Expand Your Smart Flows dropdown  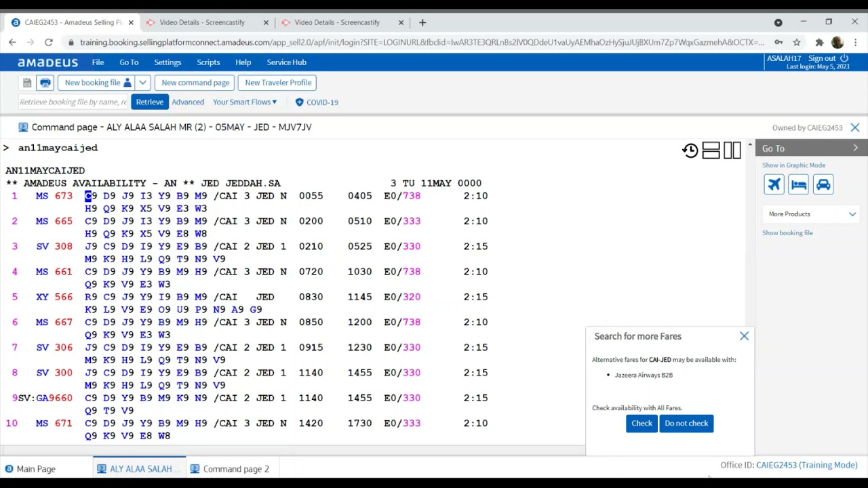245,102
